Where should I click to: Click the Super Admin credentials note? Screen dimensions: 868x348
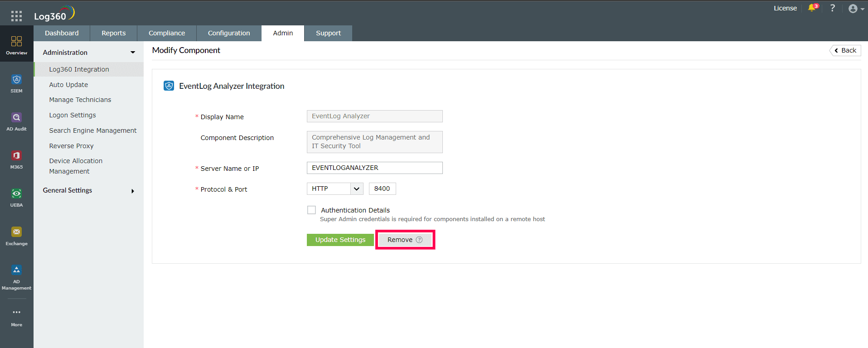432,219
